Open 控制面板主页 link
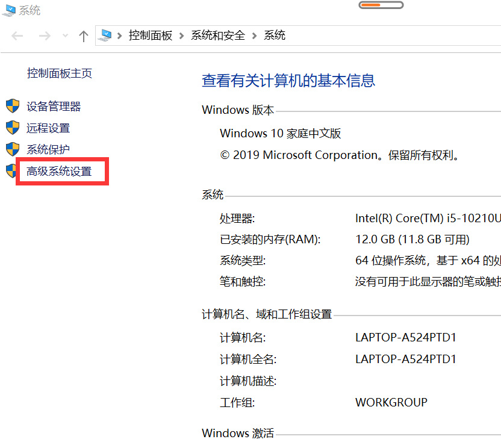 (60, 73)
